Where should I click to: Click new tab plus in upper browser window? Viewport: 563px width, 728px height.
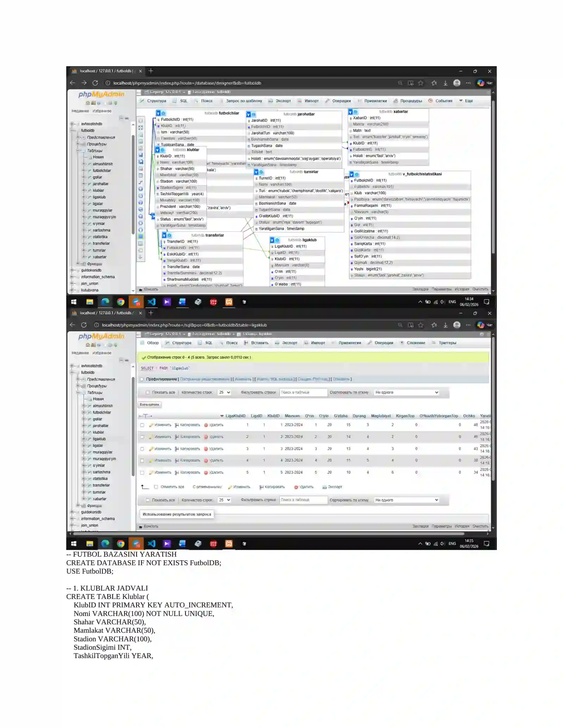tap(151, 71)
